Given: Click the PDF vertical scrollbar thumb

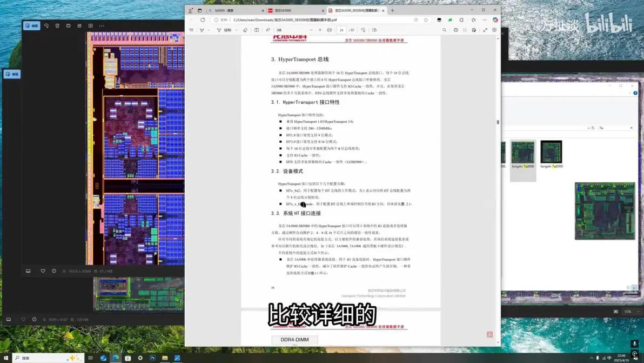Looking at the screenshot, I should pos(498,122).
